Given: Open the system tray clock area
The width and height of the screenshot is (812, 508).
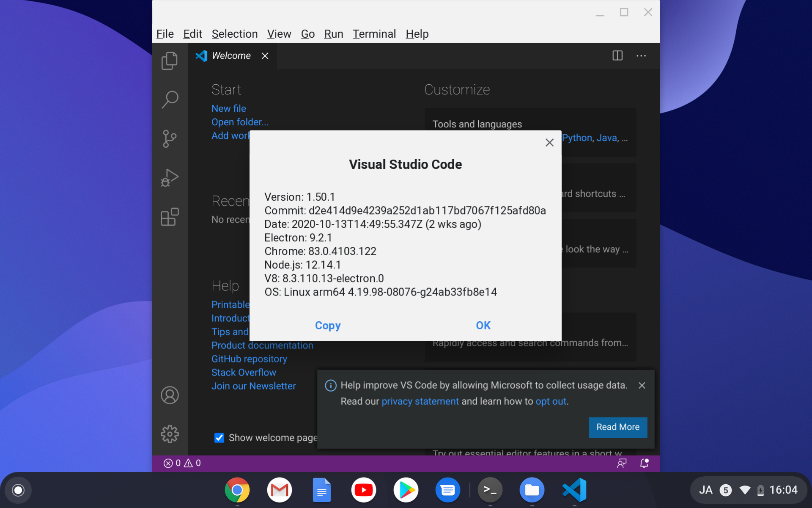Looking at the screenshot, I should (x=785, y=490).
